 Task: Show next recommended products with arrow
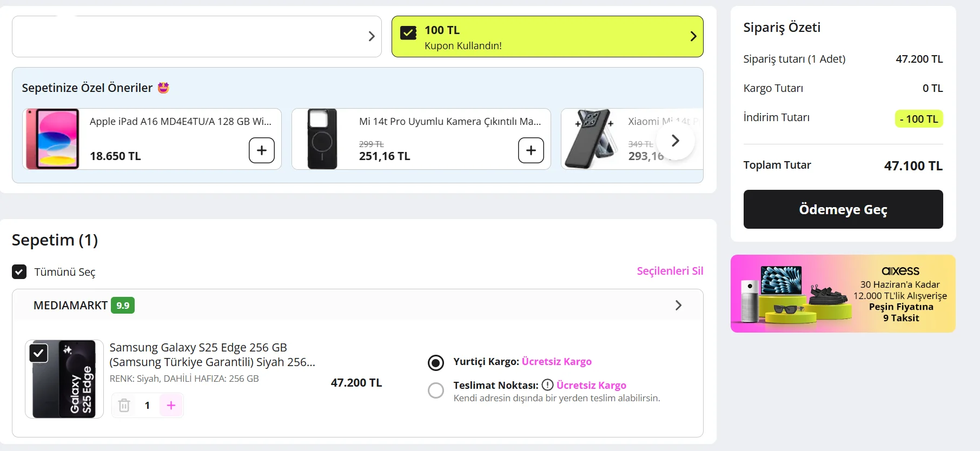[675, 141]
